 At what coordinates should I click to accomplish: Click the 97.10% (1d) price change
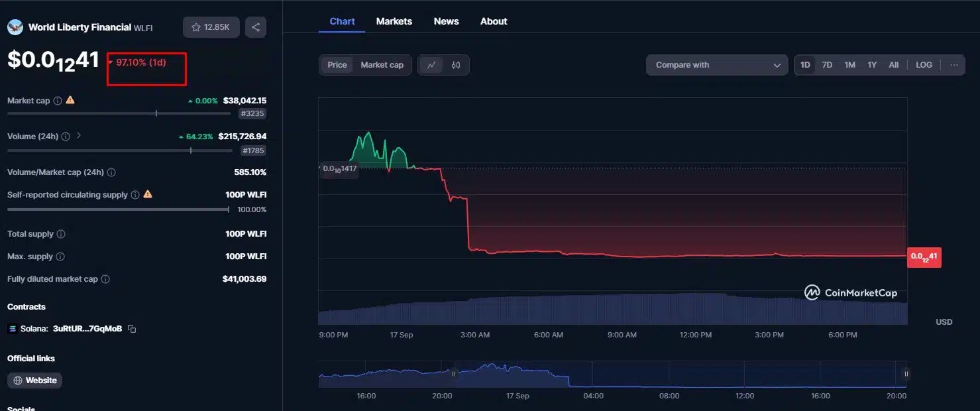pyautogui.click(x=141, y=62)
